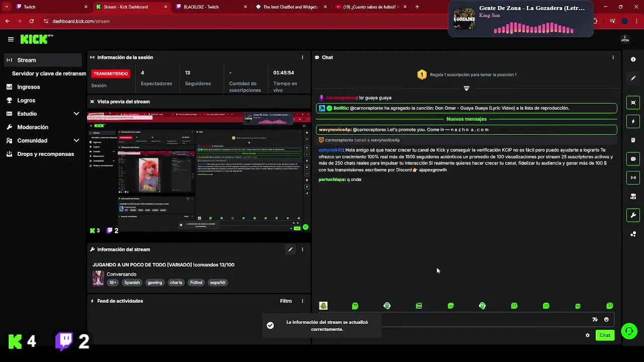Open the hamburger menu next to Kick logo
Viewport: 644px width, 362px height.
click(x=11, y=39)
